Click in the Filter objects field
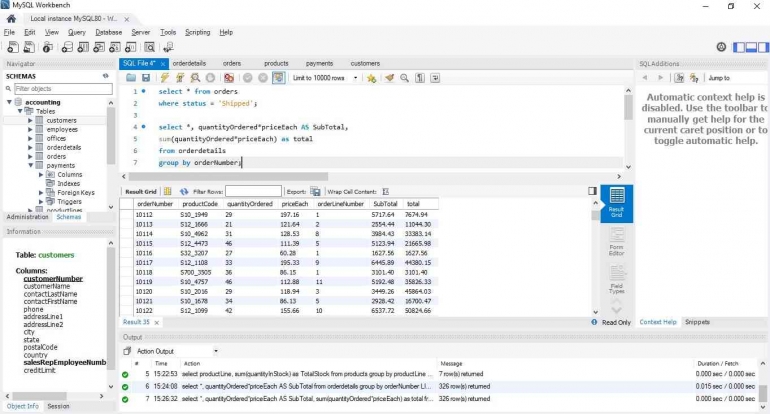The image size is (770, 414). pyautogui.click(x=63, y=89)
